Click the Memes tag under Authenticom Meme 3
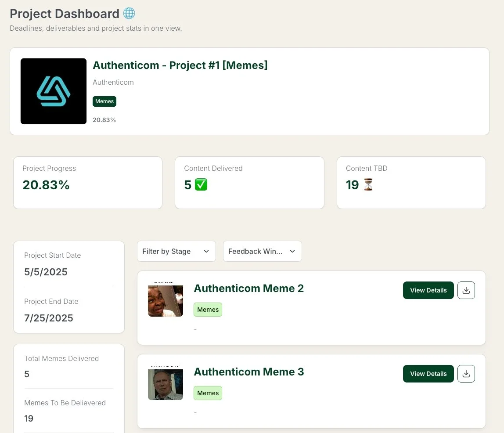The image size is (504, 433). click(208, 393)
